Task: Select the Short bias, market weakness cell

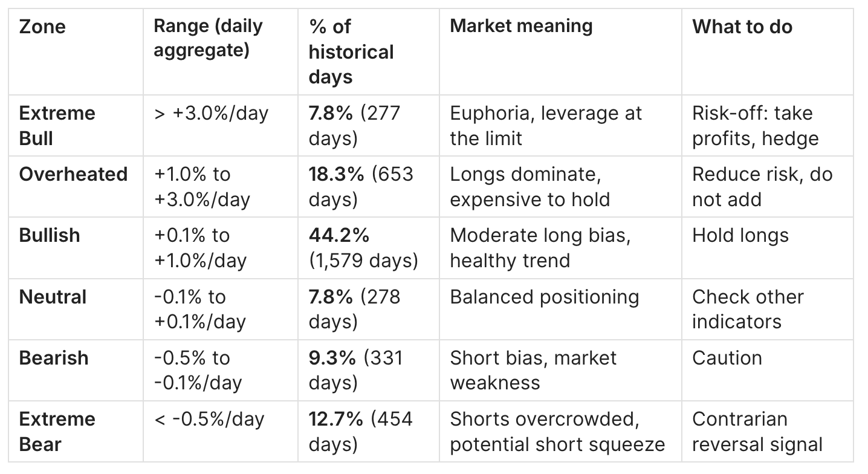Action: coord(533,369)
